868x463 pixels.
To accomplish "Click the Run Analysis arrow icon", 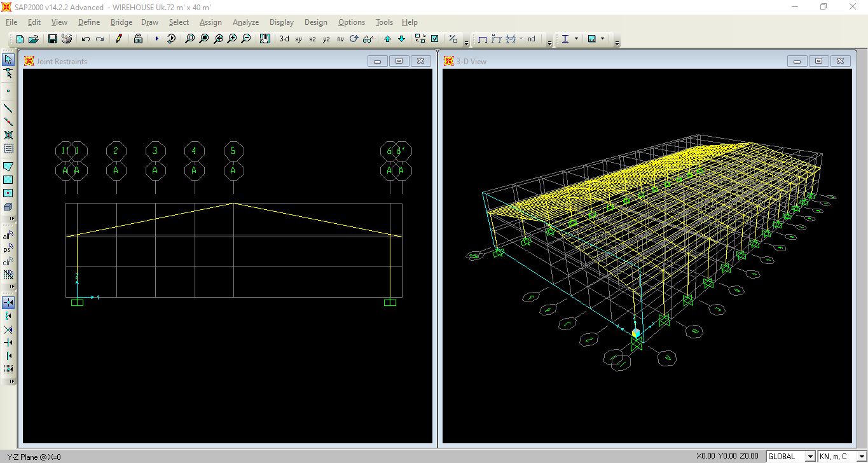I will click(x=157, y=39).
